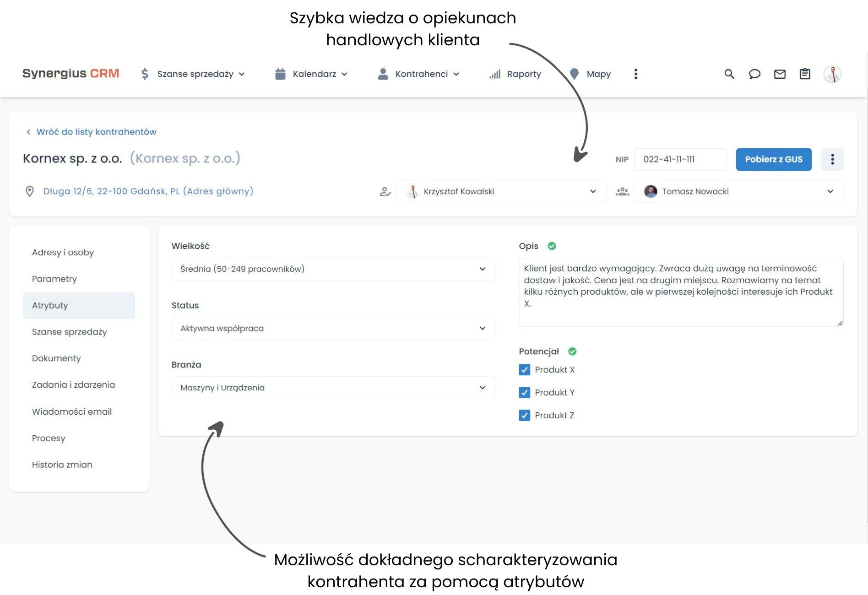Viewport: 868px width, 595px height.
Task: Open the clipboard tasks icon
Action: tap(805, 74)
